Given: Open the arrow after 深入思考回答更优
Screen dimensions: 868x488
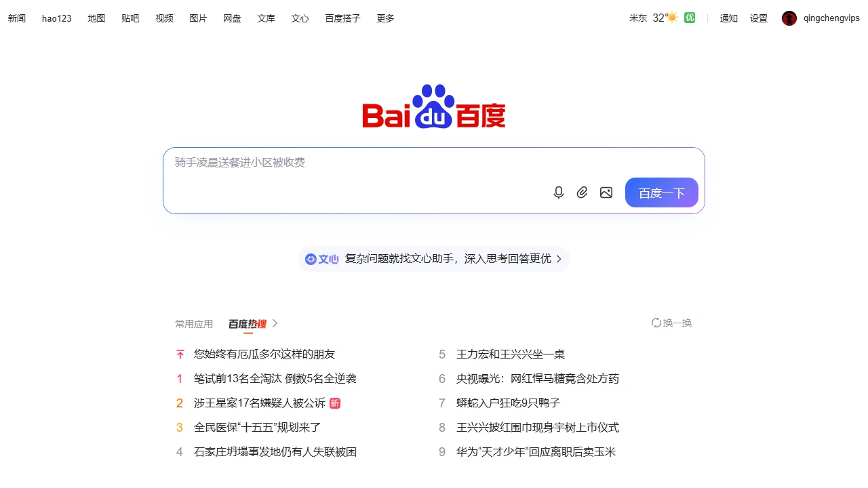Looking at the screenshot, I should click(559, 259).
